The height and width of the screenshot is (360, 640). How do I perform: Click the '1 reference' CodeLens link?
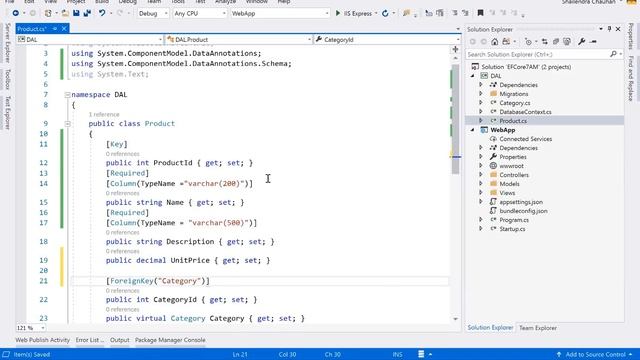coord(104,114)
